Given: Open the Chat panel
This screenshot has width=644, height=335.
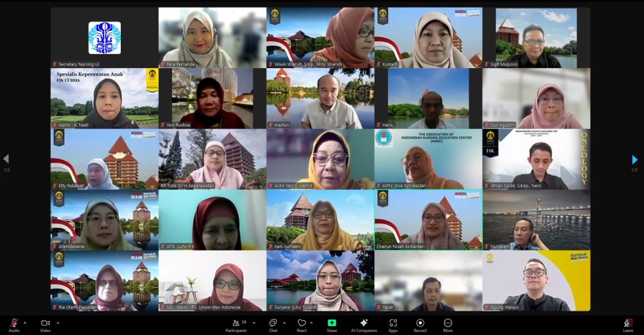Looking at the screenshot, I should click(273, 324).
